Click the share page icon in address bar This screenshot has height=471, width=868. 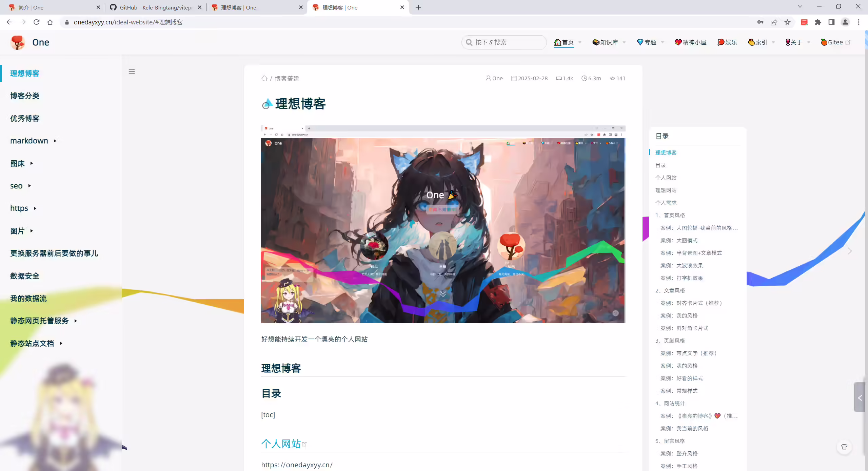pyautogui.click(x=774, y=22)
